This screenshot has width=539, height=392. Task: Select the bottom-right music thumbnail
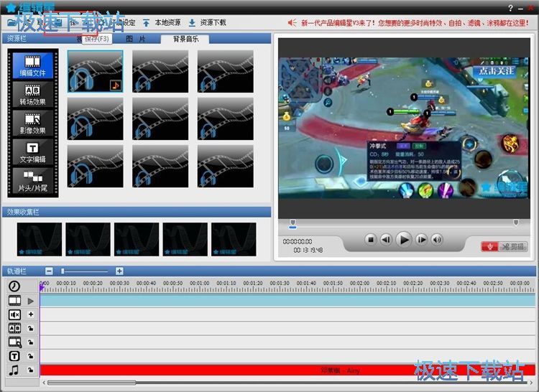pyautogui.click(x=226, y=166)
